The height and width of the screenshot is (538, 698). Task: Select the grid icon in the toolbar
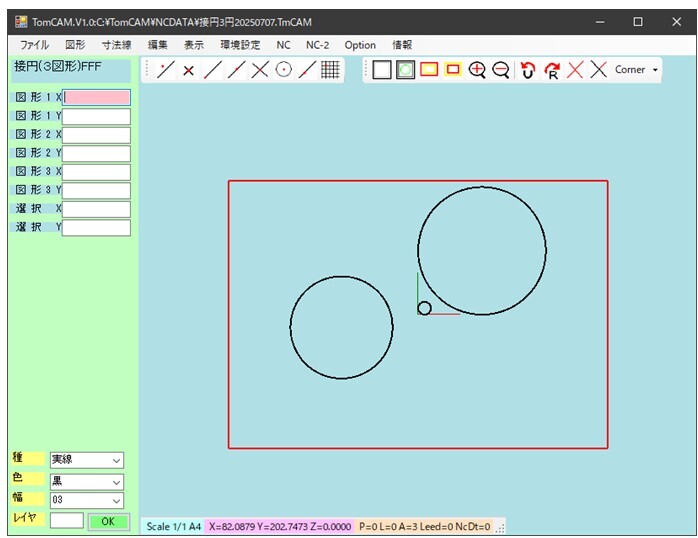pyautogui.click(x=330, y=70)
